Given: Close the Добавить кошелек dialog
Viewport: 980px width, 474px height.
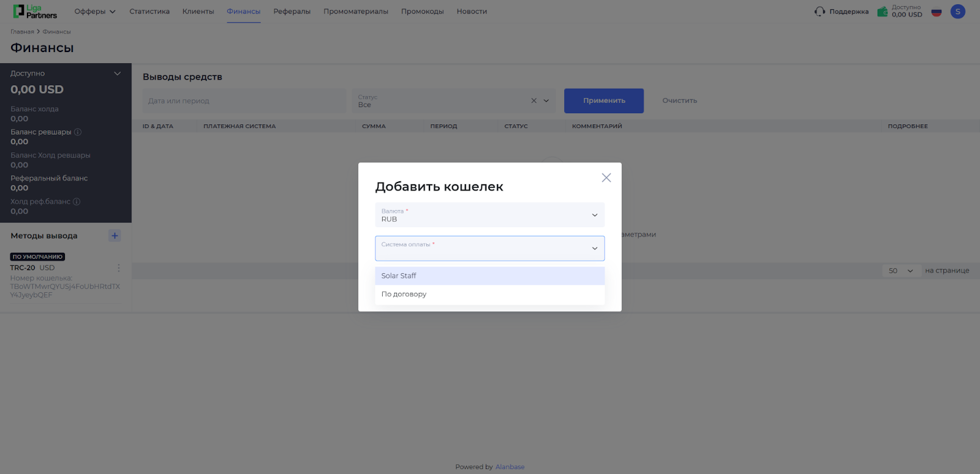Looking at the screenshot, I should coord(606,178).
